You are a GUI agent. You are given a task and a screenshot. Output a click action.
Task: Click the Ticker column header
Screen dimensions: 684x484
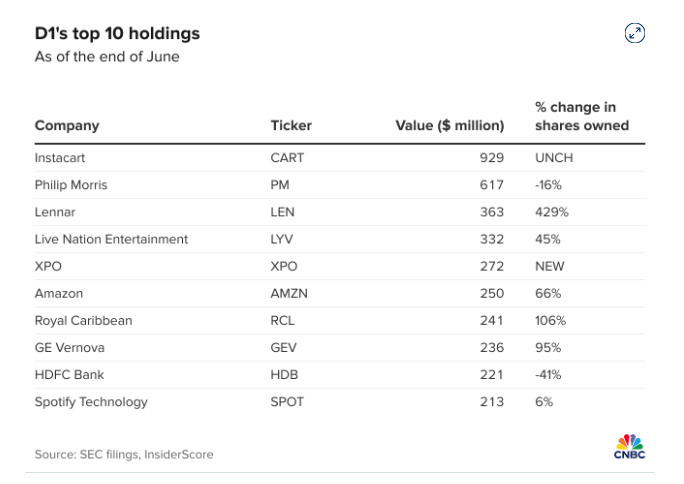click(291, 126)
